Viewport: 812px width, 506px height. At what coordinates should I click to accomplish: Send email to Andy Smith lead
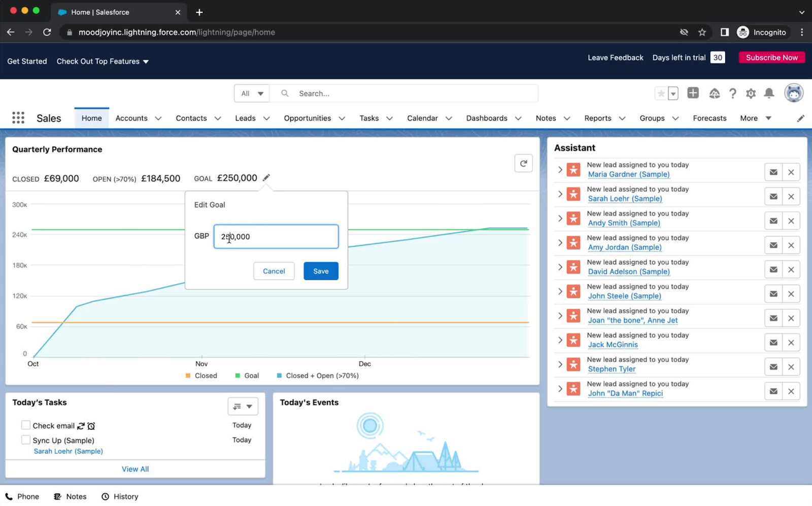click(x=773, y=221)
